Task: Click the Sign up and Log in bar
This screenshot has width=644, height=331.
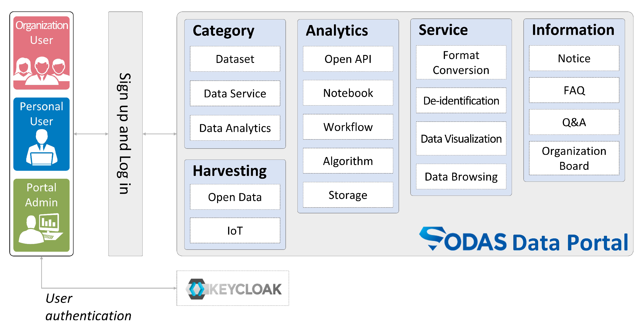Action: pos(125,134)
